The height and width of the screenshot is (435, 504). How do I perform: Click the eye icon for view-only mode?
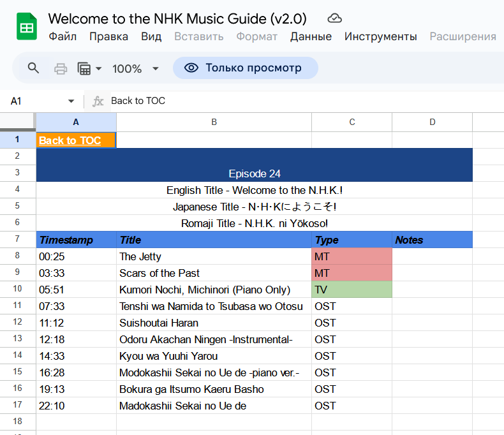click(x=191, y=68)
